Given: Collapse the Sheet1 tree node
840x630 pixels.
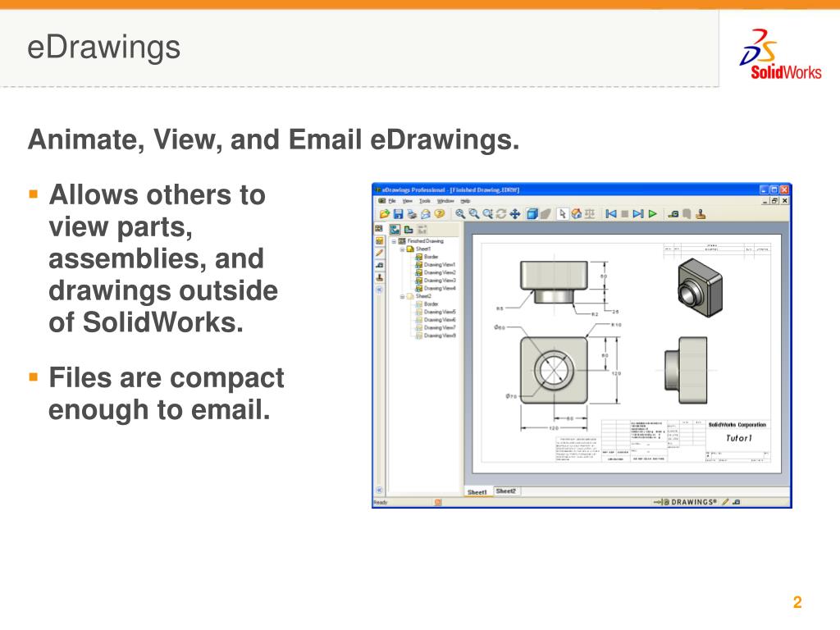Looking at the screenshot, I should pyautogui.click(x=402, y=249).
